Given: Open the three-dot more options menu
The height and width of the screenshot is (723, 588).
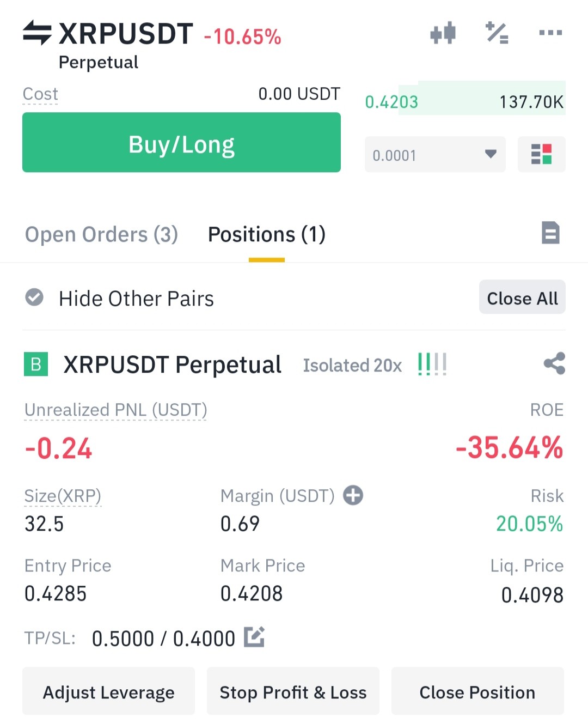Looking at the screenshot, I should click(550, 33).
